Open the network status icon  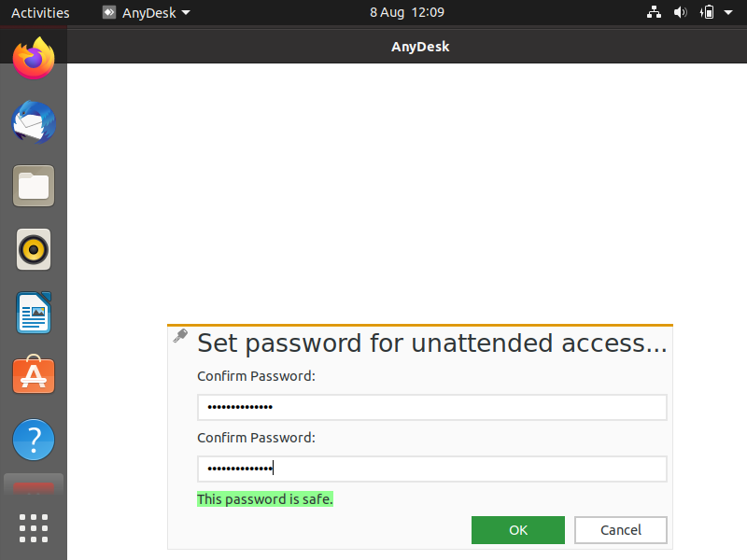654,12
